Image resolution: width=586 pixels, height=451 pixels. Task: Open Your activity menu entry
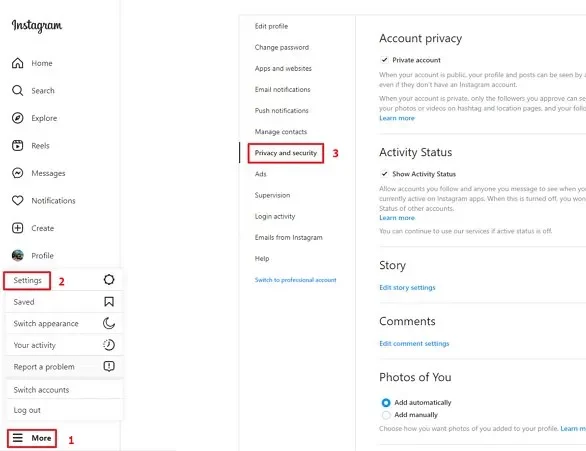point(34,345)
